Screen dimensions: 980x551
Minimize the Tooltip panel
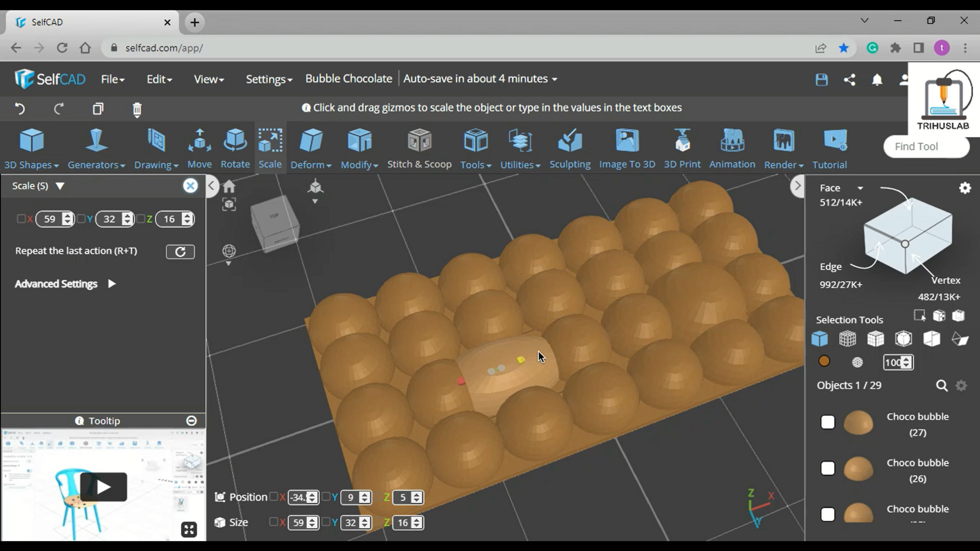pyautogui.click(x=191, y=420)
